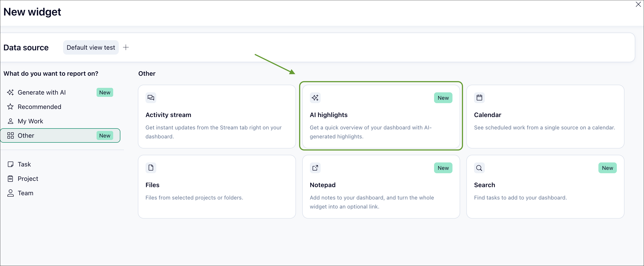The width and height of the screenshot is (644, 266).
Task: Click the Default view test chip
Action: click(91, 47)
